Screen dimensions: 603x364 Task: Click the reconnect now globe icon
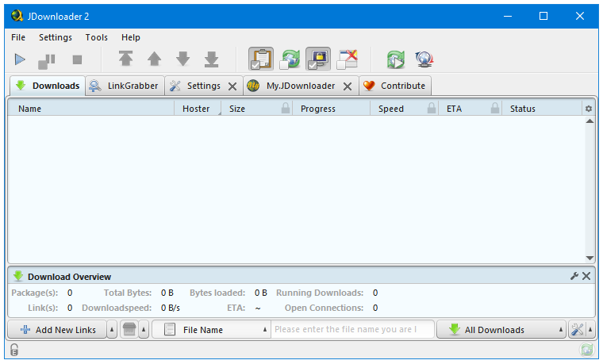click(x=423, y=59)
